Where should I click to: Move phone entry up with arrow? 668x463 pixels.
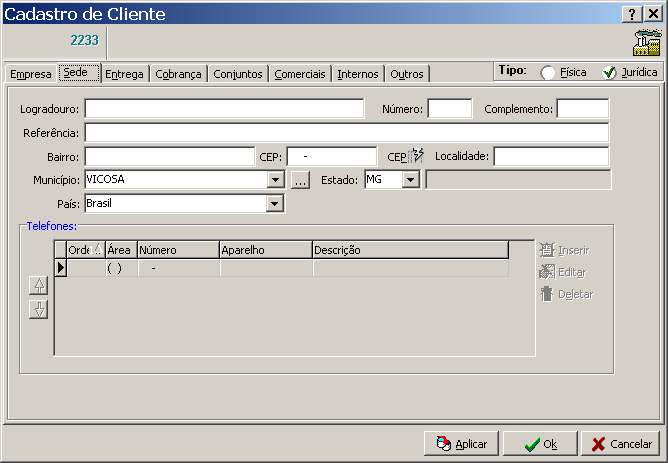39,285
